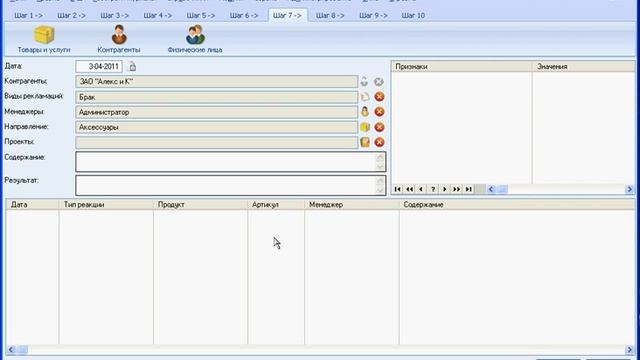Switch to Шаг 3 tab
Image resolution: width=640 pixels, height=360 pixels.
click(115, 16)
